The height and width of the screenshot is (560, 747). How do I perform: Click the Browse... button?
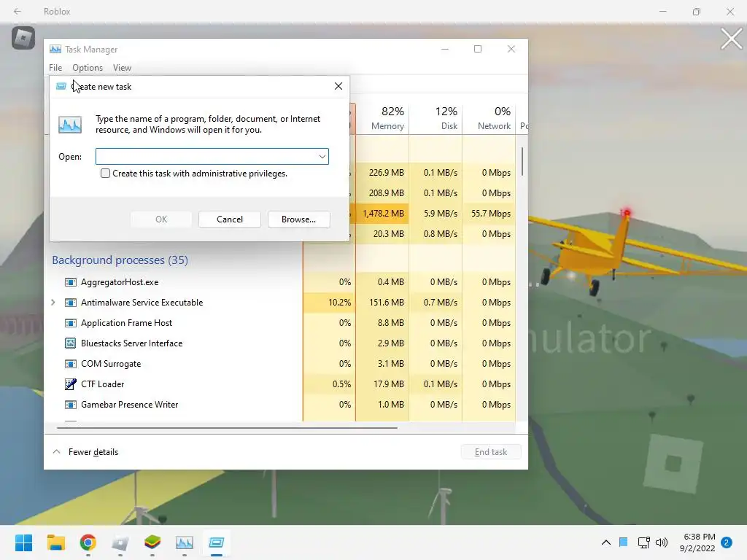pos(298,219)
